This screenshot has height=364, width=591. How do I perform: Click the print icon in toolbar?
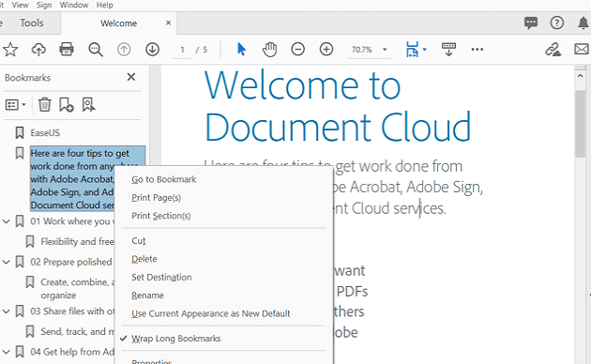tap(67, 50)
